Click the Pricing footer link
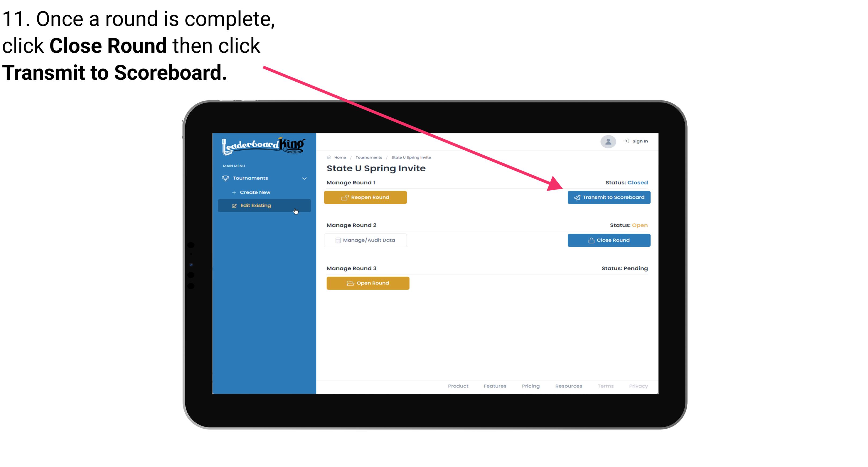Screen dimensions: 868x467 pyautogui.click(x=530, y=386)
